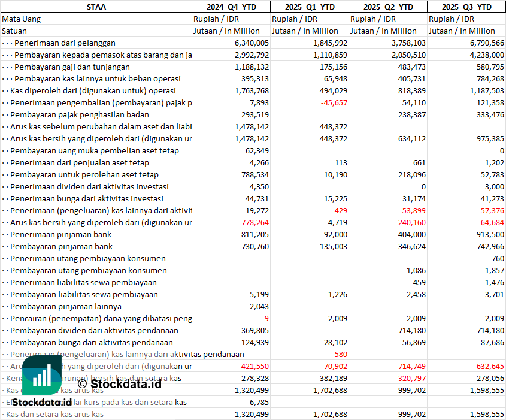Viewport: 506px width, 420px height.
Task: Select value 459 in liabilitas sewa row
Action: tap(419, 282)
